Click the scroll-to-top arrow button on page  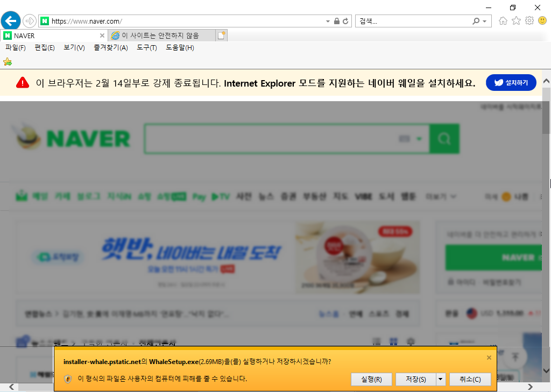point(515,358)
